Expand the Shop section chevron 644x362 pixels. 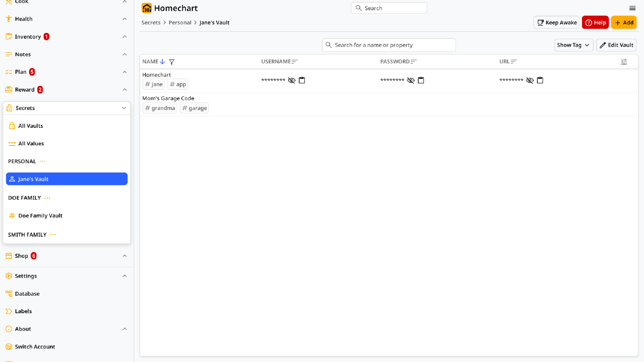[125, 256]
